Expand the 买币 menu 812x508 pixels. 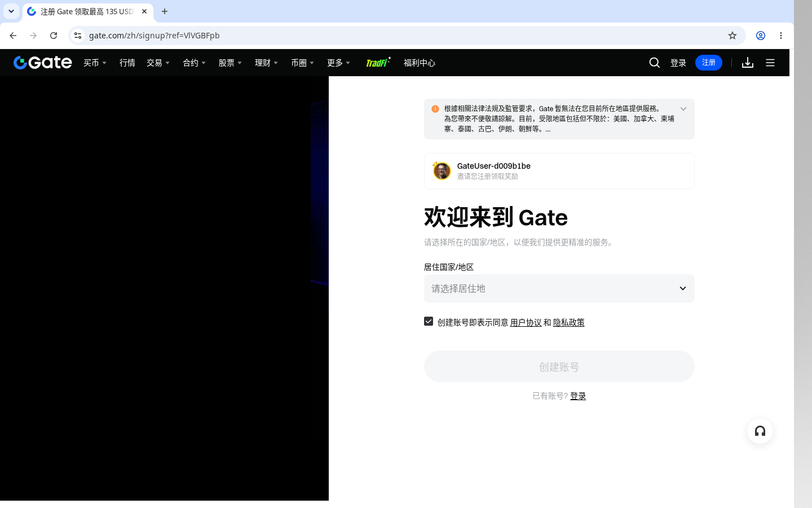coord(95,63)
